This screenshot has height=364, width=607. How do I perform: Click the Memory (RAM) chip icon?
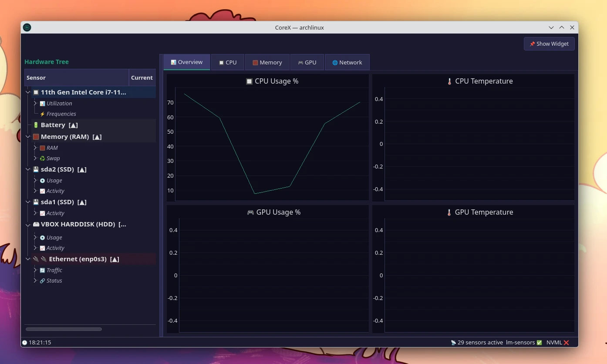(x=36, y=137)
